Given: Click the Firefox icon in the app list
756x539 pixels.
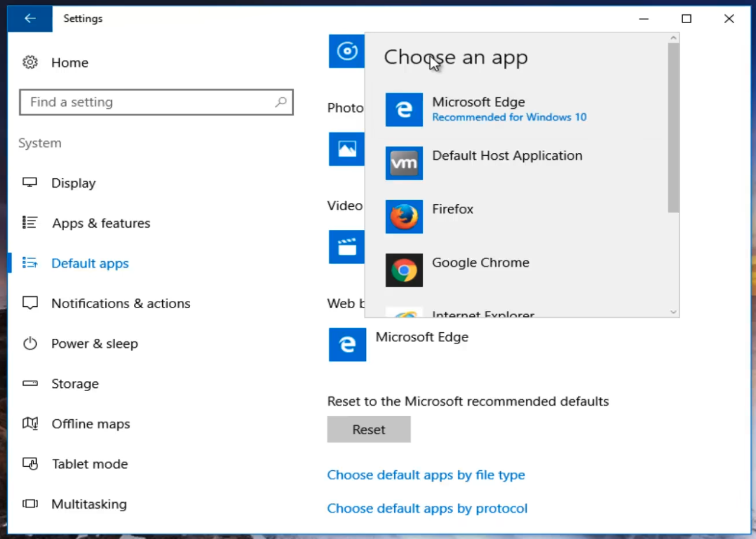Looking at the screenshot, I should [404, 217].
